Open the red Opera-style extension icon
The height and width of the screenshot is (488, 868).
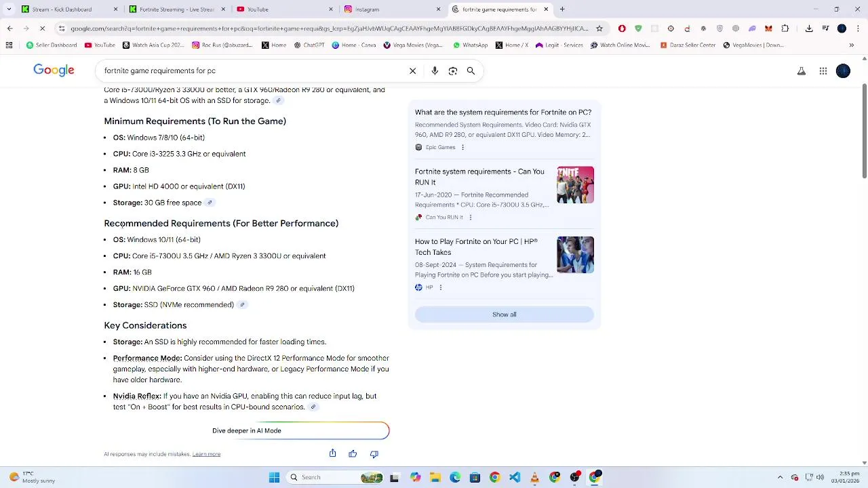(622, 28)
